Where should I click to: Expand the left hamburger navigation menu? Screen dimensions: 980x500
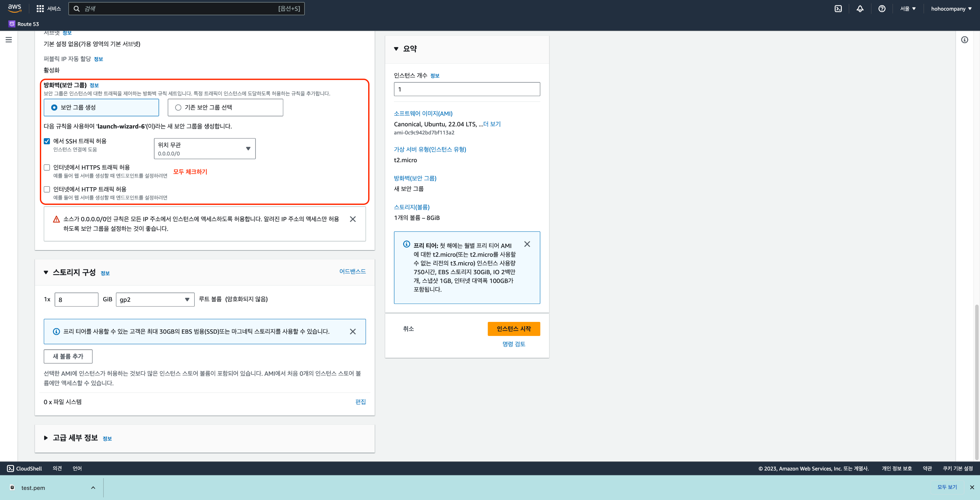coord(9,40)
